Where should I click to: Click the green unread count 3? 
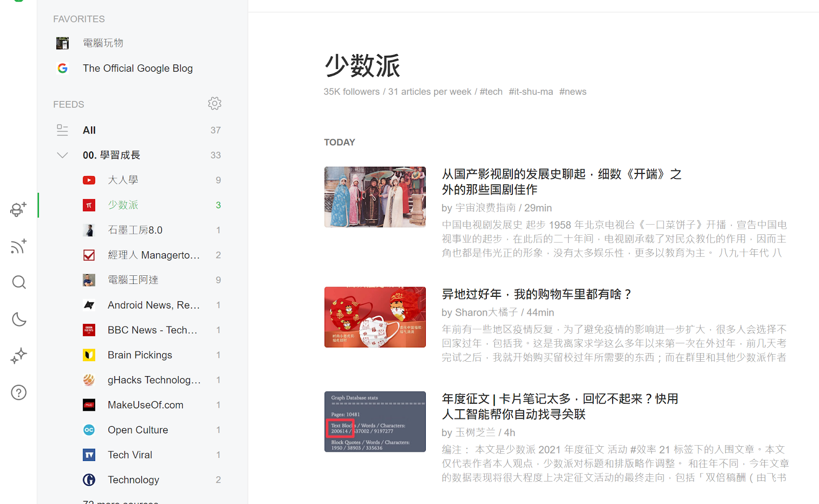click(218, 205)
